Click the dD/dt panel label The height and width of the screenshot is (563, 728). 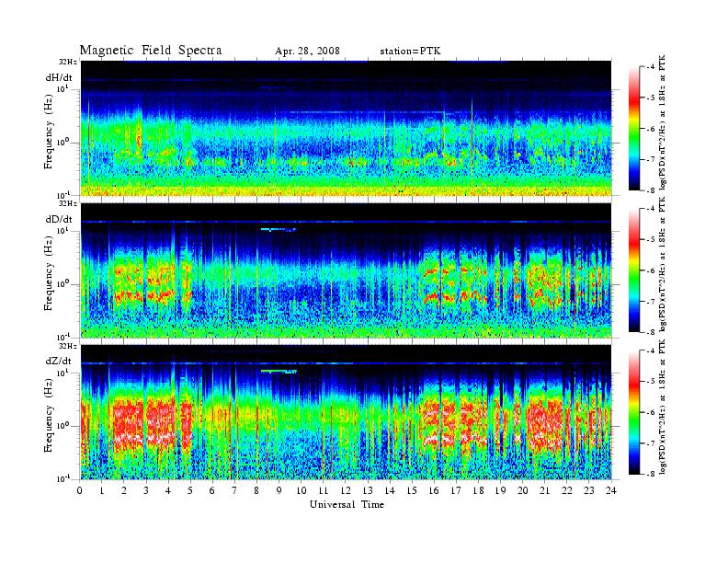[59, 219]
